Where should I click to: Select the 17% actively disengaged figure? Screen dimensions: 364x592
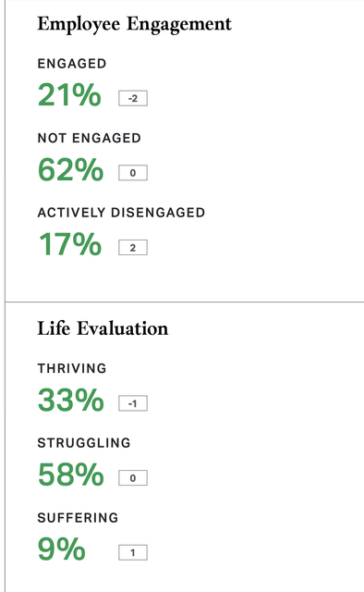70,244
